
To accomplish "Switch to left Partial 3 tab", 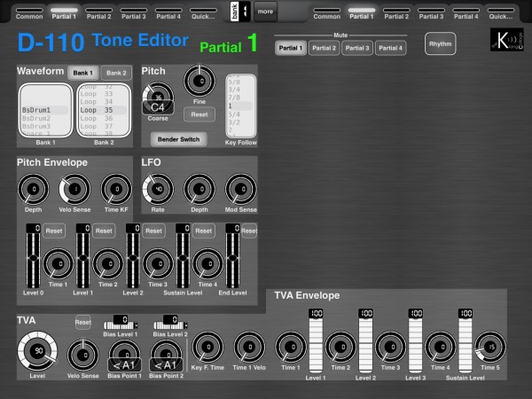I will pos(134,13).
